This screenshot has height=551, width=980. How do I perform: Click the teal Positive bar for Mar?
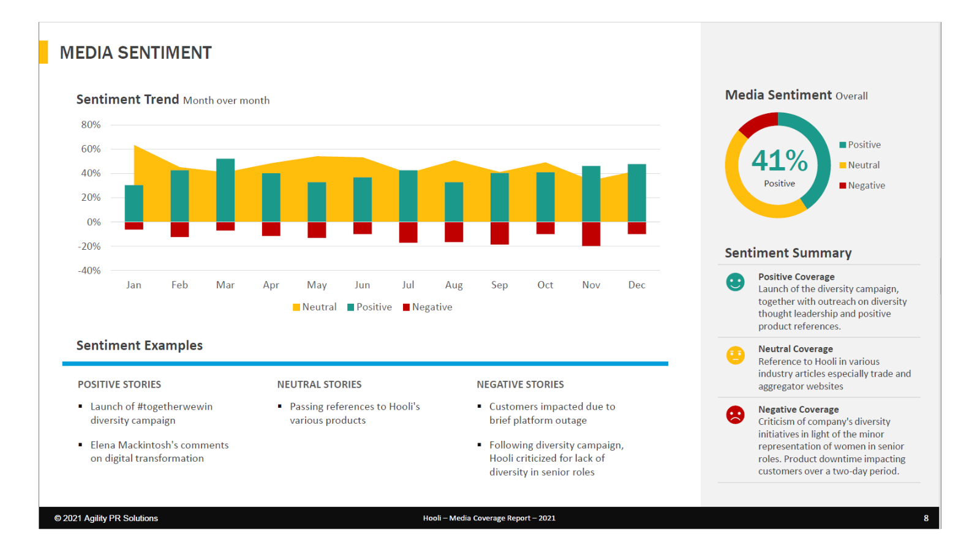tap(225, 190)
